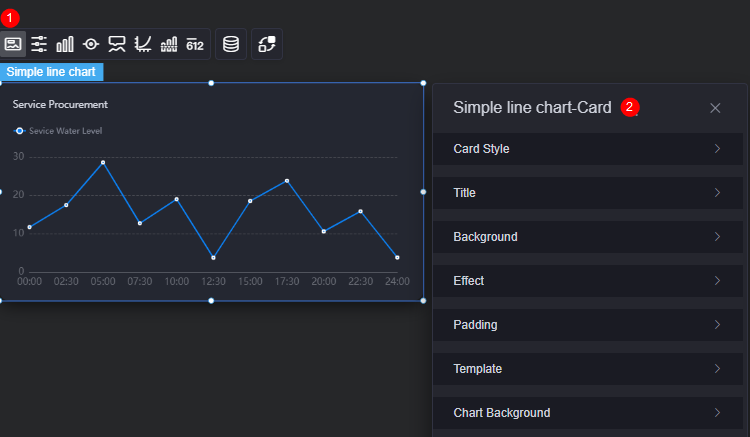This screenshot has width=750, height=437.
Task: Close the Simple line chart-Card panel
Action: pyautogui.click(x=715, y=108)
